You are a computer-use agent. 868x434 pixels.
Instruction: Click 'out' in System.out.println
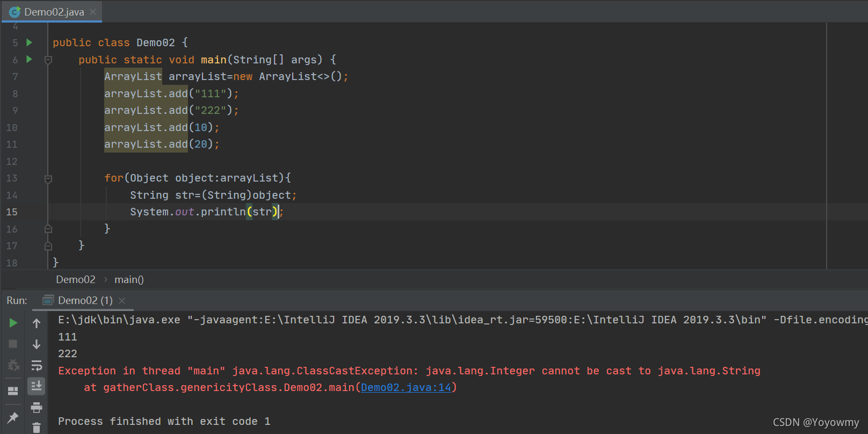pyautogui.click(x=185, y=212)
